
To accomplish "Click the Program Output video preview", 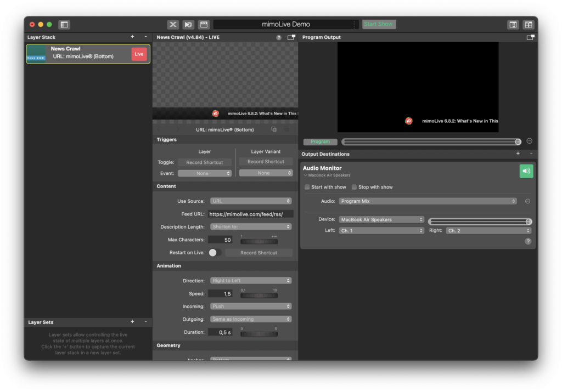I will (418, 87).
